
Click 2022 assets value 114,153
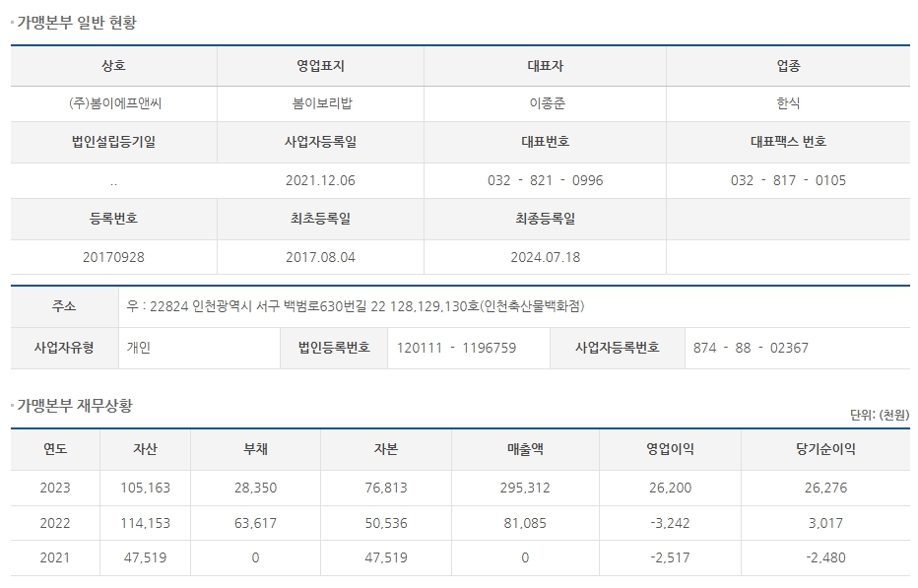click(145, 523)
